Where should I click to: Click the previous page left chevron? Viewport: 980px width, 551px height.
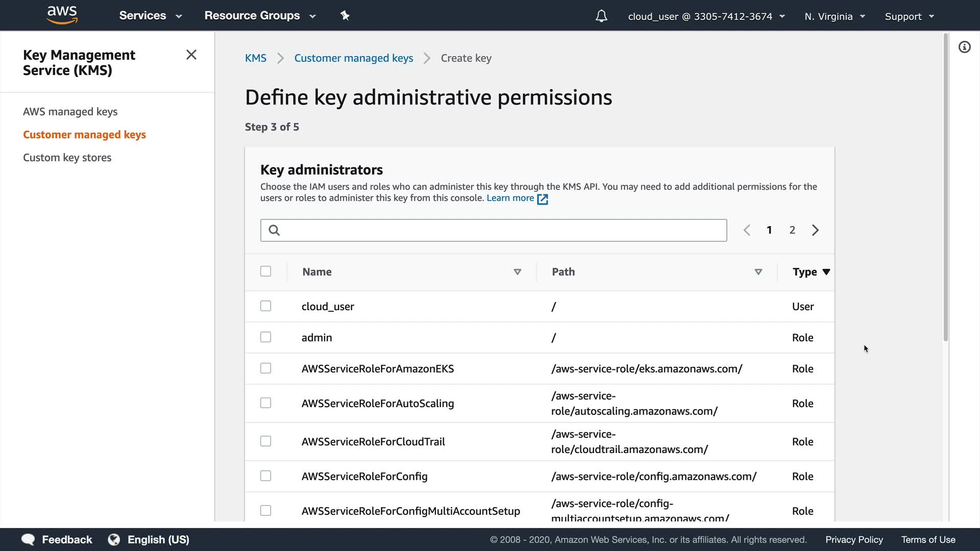747,230
